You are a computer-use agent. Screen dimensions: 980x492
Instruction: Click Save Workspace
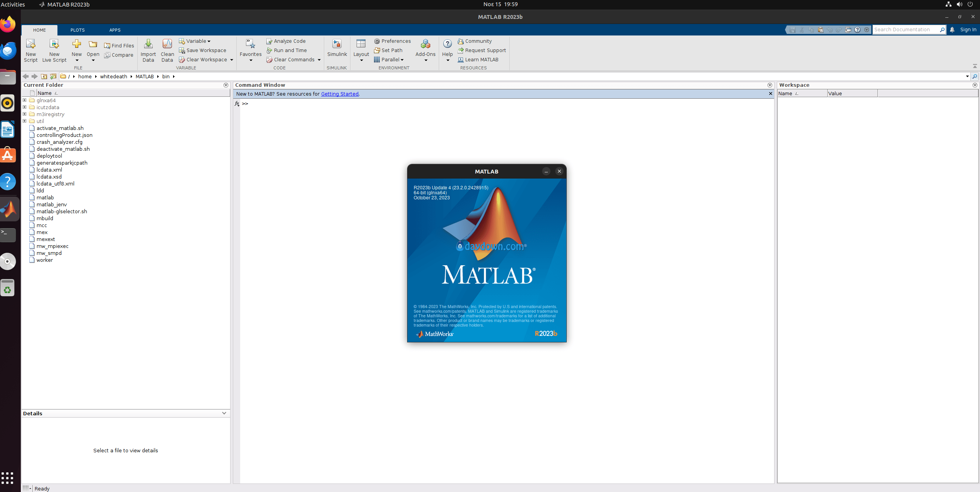pyautogui.click(x=203, y=50)
